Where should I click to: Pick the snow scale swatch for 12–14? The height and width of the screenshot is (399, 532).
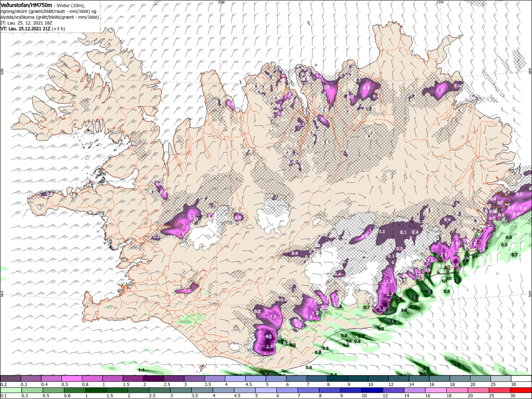coord(399,379)
